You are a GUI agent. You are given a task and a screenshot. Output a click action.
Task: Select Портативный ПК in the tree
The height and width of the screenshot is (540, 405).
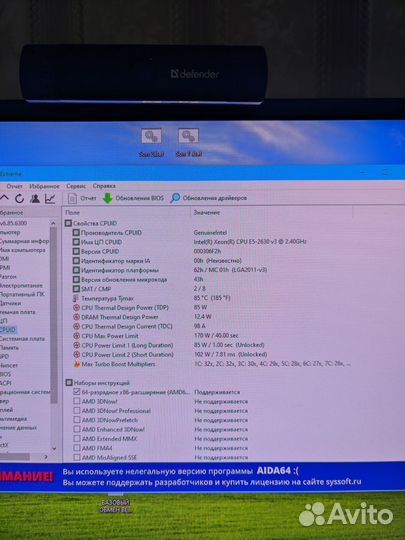[22, 294]
